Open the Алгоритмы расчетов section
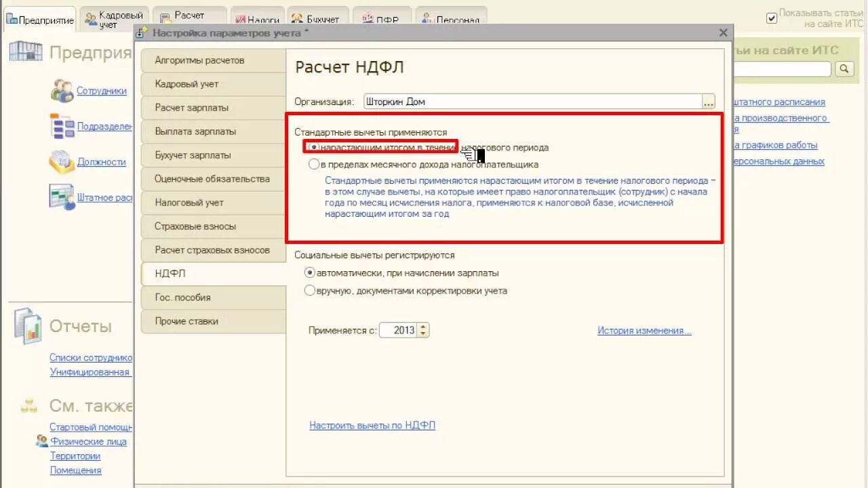 coord(213,60)
